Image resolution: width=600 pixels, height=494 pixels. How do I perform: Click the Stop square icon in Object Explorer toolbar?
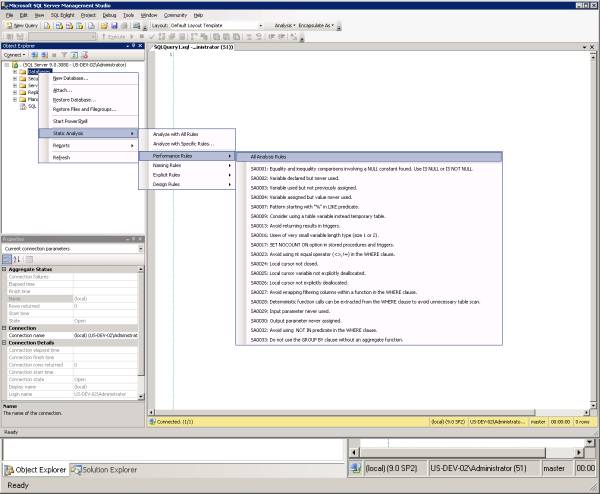[x=54, y=55]
